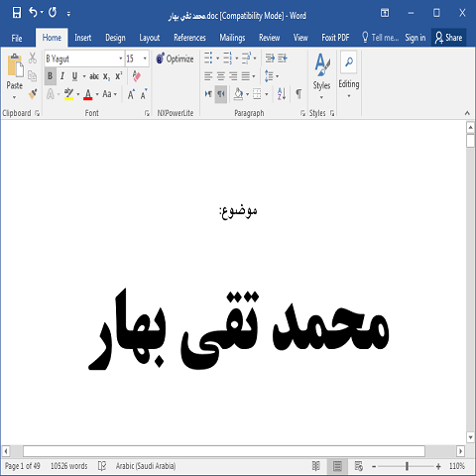Image resolution: width=476 pixels, height=476 pixels.
Task: Apply yellow text highlight color
Action: (x=68, y=94)
